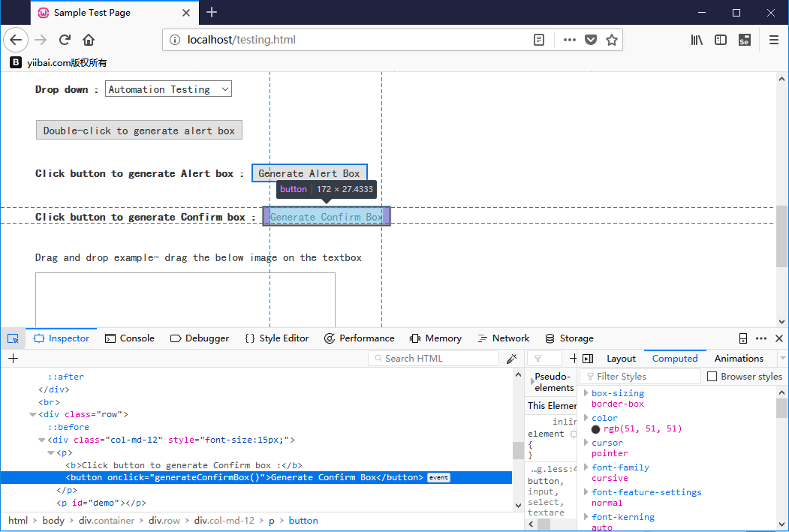Click the rgb(51, 51, 51) color swatch
The width and height of the screenshot is (789, 532).
click(x=596, y=429)
